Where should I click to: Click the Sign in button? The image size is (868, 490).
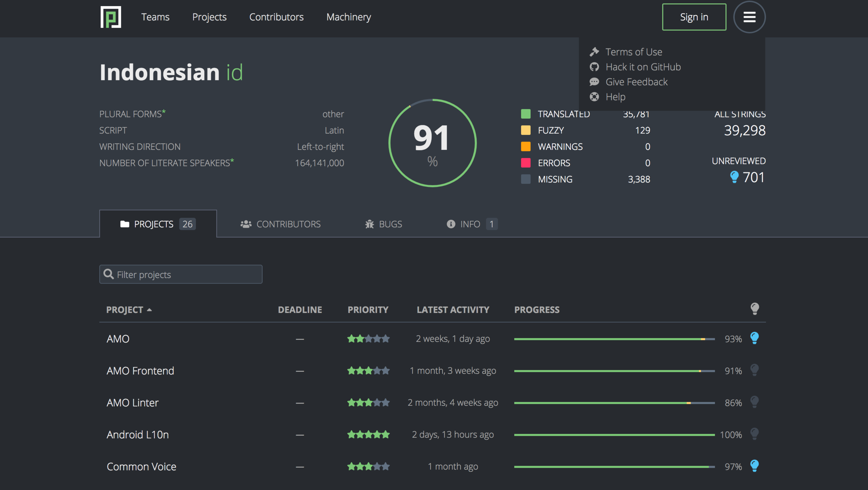click(694, 17)
